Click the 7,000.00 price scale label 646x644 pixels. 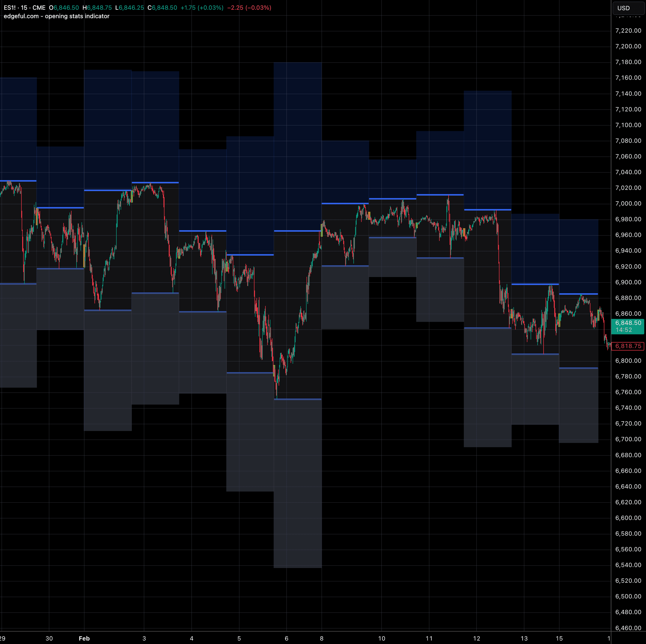628,204
